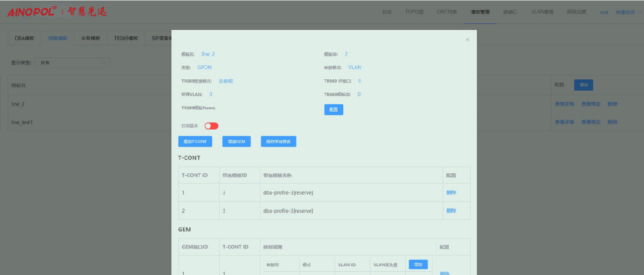
Task: Close the line 2 template dialog
Action: pos(467,40)
